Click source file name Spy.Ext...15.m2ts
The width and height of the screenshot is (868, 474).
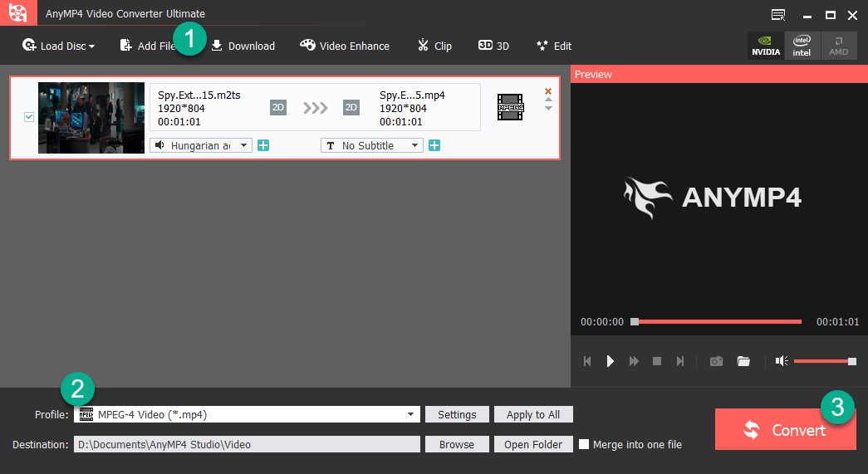(199, 95)
